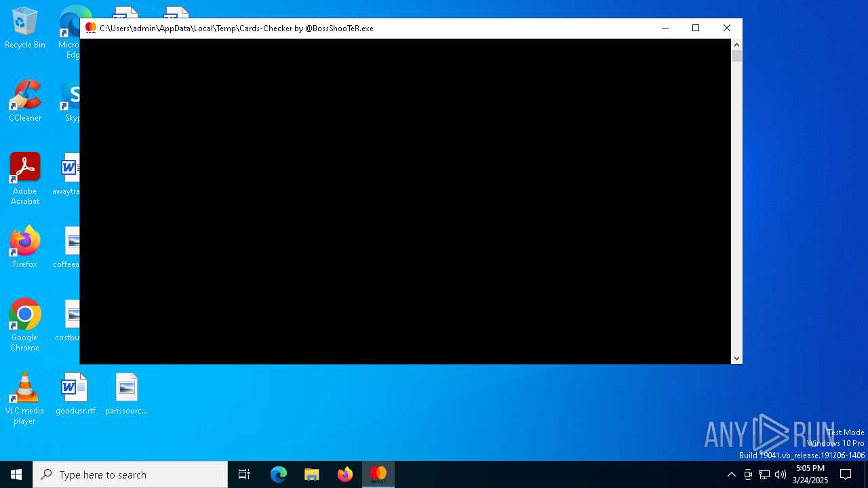Open the Recycle Bin desktop icon
868x488 pixels.
25,28
